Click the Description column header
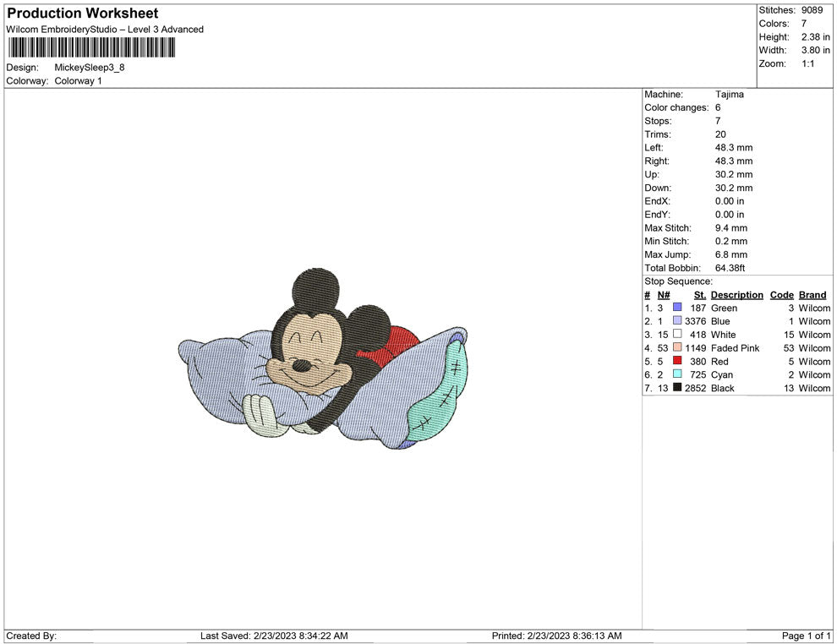The height and width of the screenshot is (644, 837). [x=736, y=295]
